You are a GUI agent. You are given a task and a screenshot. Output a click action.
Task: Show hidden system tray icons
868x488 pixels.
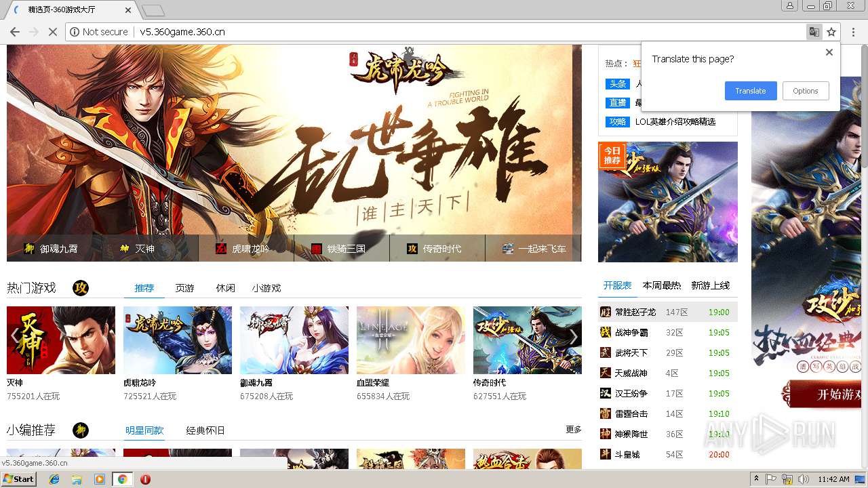tap(757, 479)
